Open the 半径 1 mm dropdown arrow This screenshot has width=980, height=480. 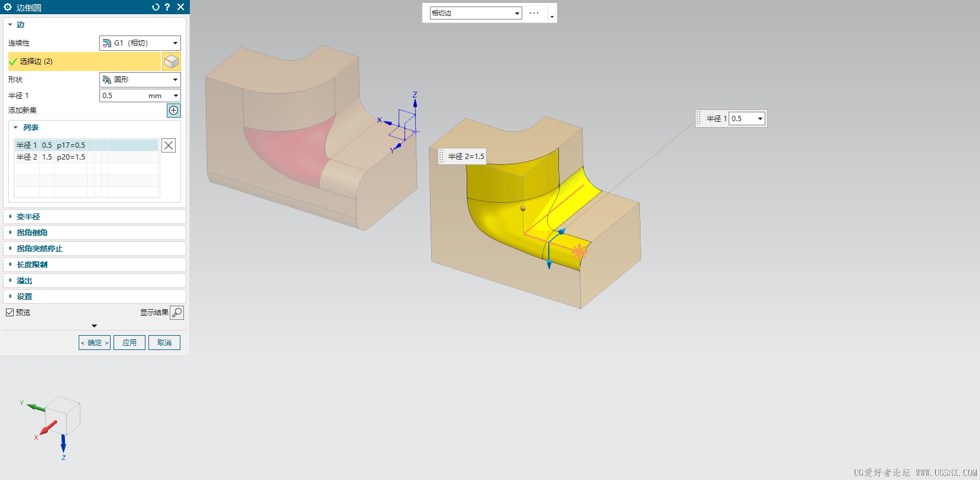[176, 96]
